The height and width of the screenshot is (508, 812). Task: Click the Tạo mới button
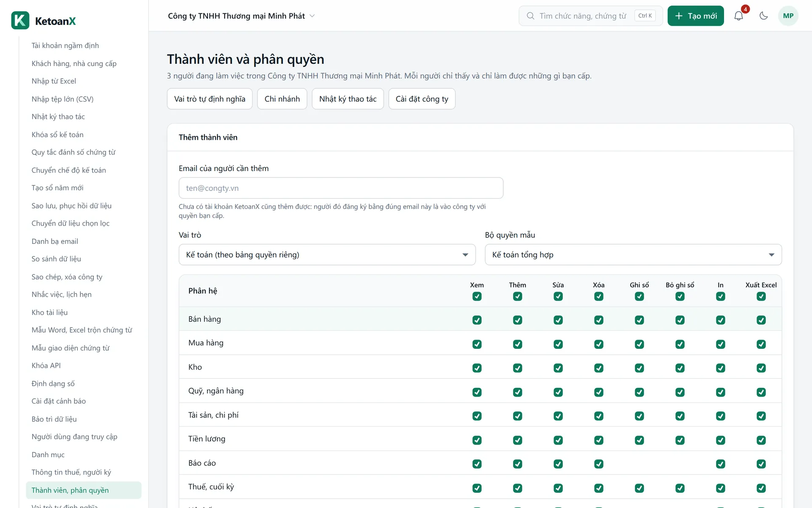(x=696, y=16)
